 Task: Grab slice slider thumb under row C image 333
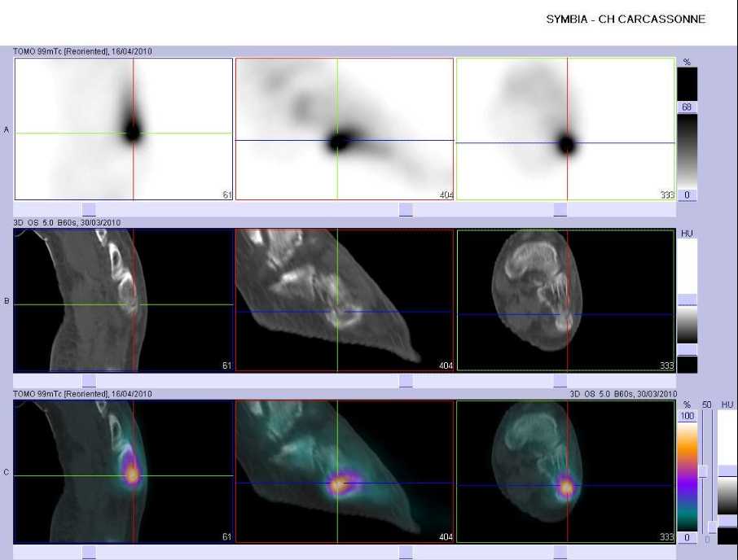coord(560,552)
